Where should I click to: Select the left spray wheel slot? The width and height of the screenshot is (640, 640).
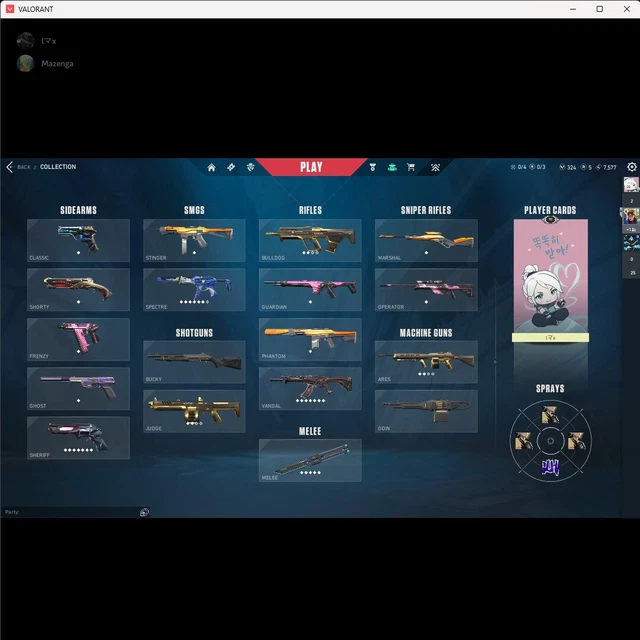524,441
